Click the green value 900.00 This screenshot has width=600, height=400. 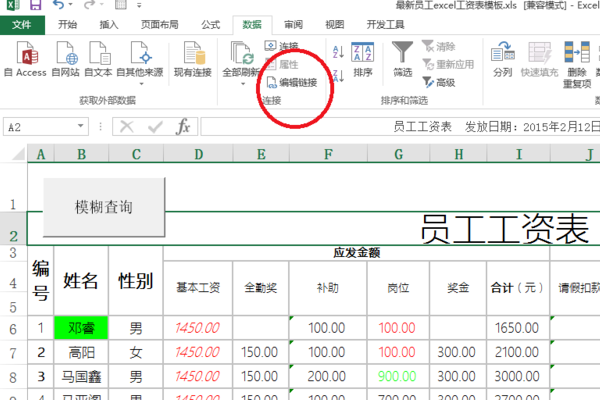(398, 377)
